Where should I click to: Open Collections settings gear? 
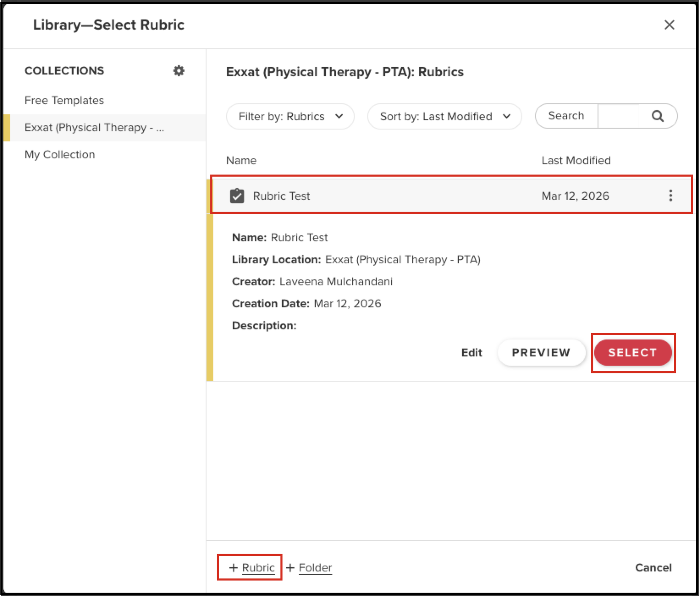pyautogui.click(x=179, y=71)
